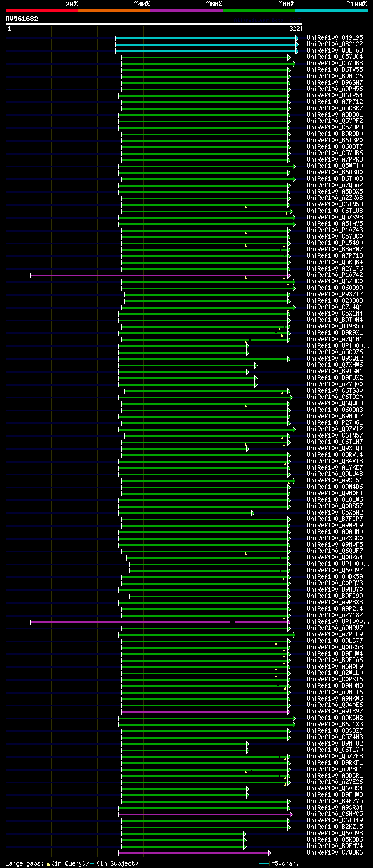Select the UniRef100_B9NL26 label
Image resolution: width=373 pixels, height=868 pixels.
pyautogui.click(x=335, y=76)
